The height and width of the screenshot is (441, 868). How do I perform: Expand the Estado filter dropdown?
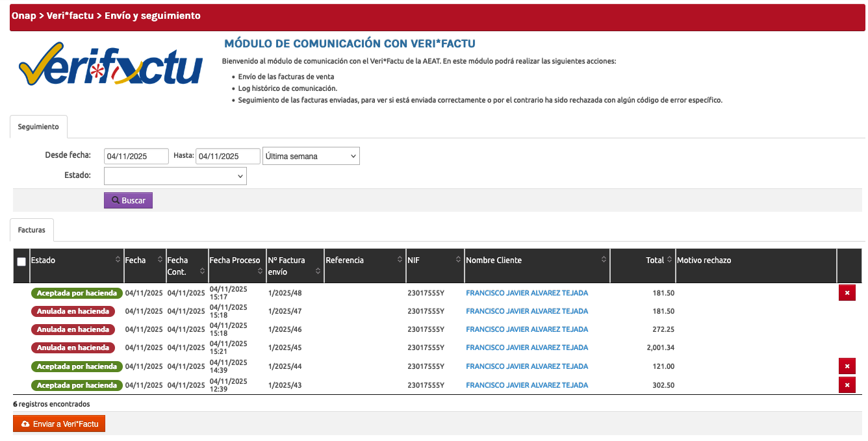tap(175, 176)
